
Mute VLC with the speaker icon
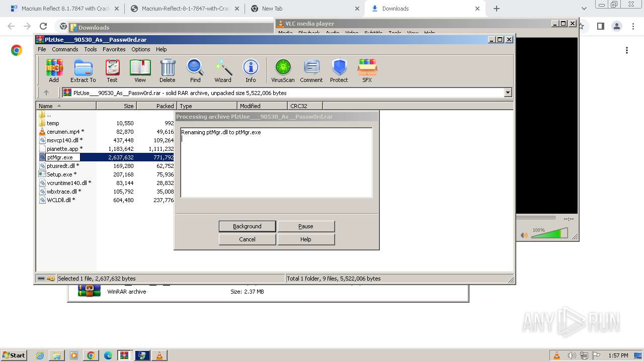point(524,235)
